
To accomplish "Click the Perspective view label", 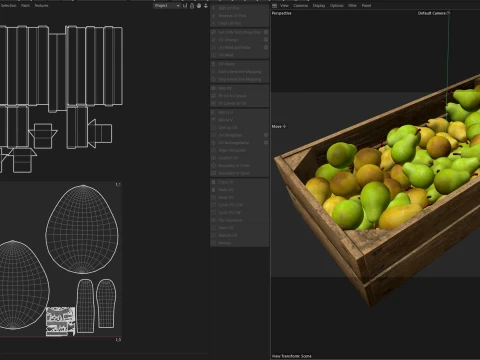I will [x=282, y=13].
